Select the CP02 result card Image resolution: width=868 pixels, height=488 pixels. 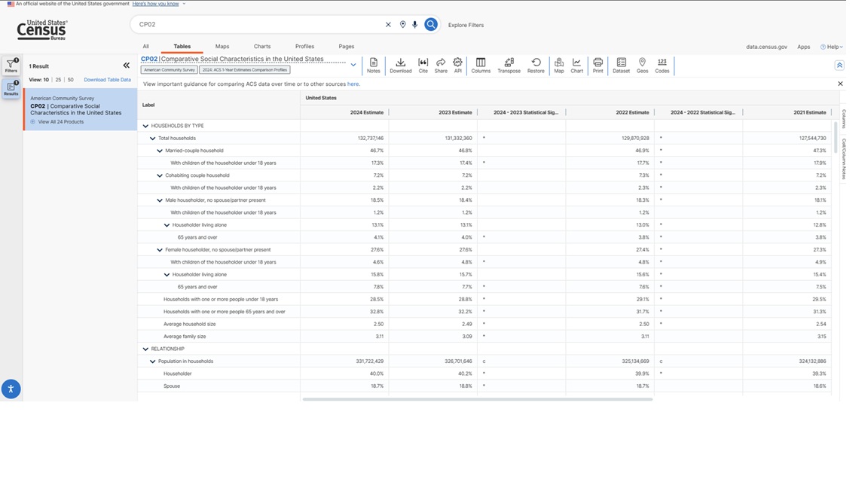pyautogui.click(x=81, y=109)
